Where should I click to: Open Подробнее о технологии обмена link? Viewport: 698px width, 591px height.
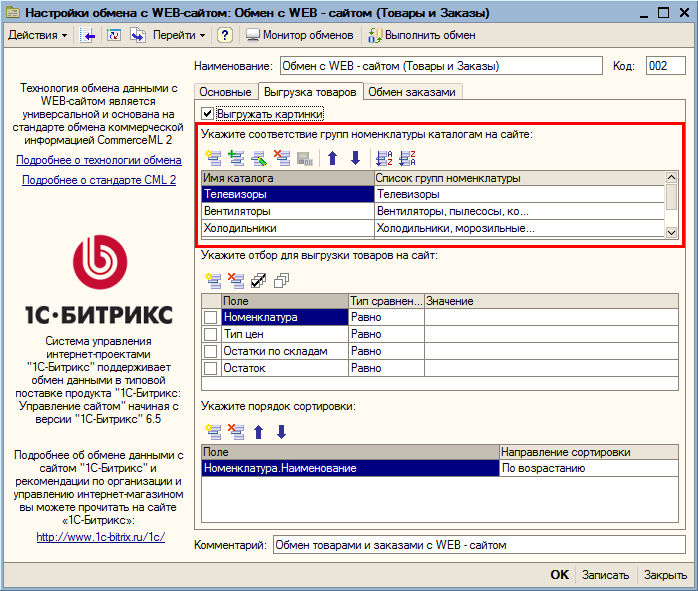[x=99, y=160]
